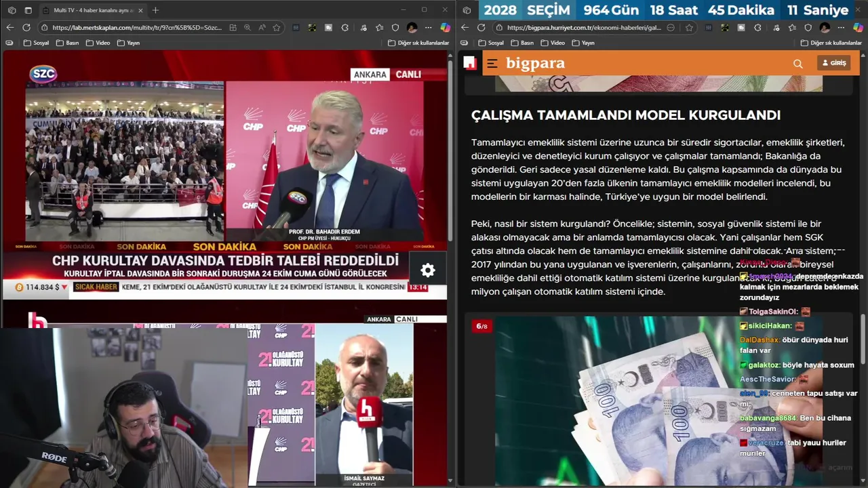Click chat username babavanga8684
Image resolution: width=868 pixels, height=488 pixels.
(x=768, y=418)
